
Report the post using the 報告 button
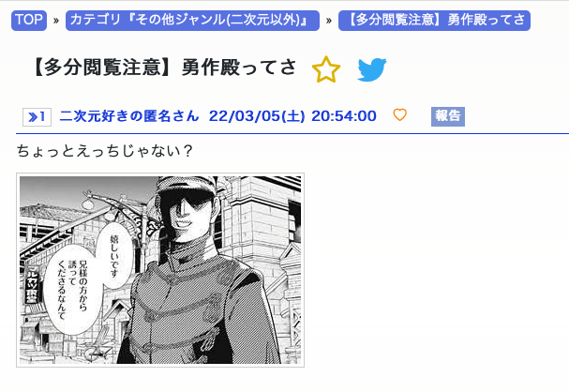tap(448, 116)
